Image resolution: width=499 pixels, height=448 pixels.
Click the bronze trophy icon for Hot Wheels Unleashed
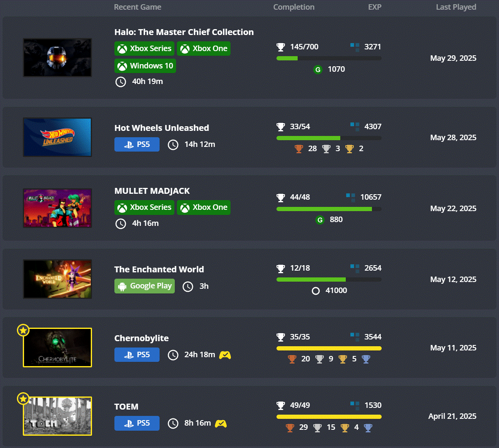(299, 149)
